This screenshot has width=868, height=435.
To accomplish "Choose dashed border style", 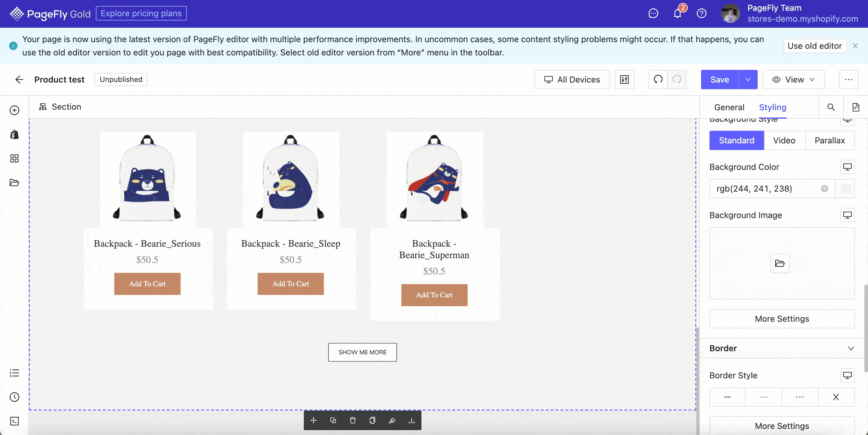I will coord(800,397).
